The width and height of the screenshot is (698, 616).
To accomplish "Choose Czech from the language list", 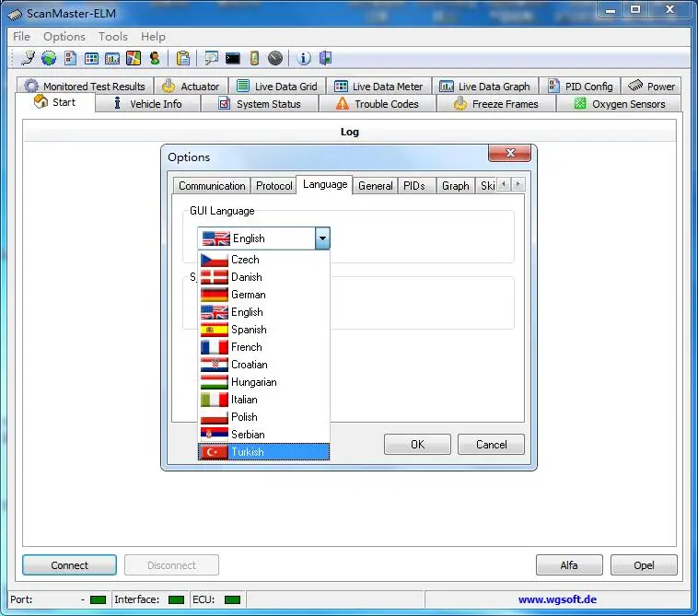I will pos(263,260).
